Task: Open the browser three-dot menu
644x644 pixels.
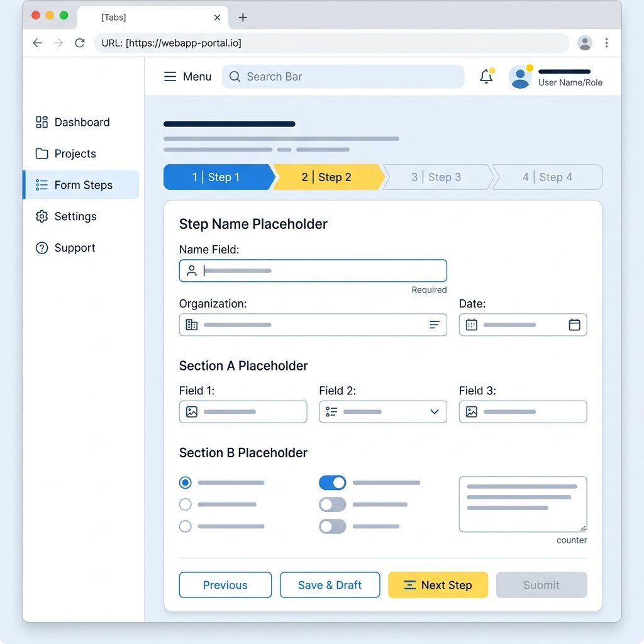Action: pyautogui.click(x=606, y=43)
